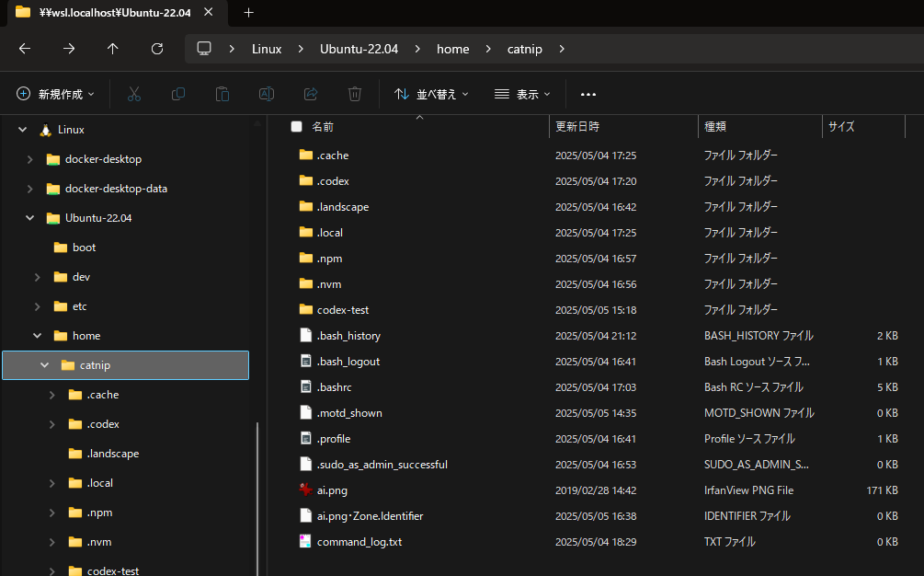Select home in the breadcrumb path
Screen dimensions: 924x576
pyautogui.click(x=452, y=49)
